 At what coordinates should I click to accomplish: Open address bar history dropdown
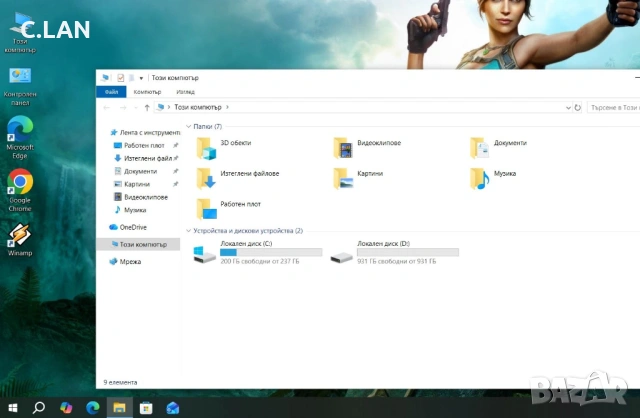(568, 107)
